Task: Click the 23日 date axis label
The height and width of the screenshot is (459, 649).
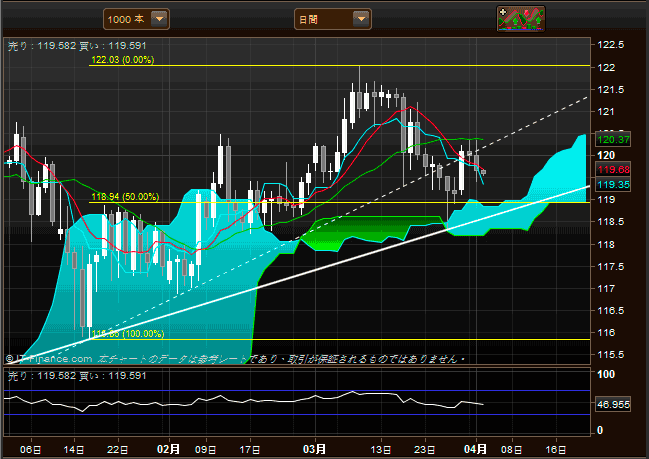Action: pos(424,449)
